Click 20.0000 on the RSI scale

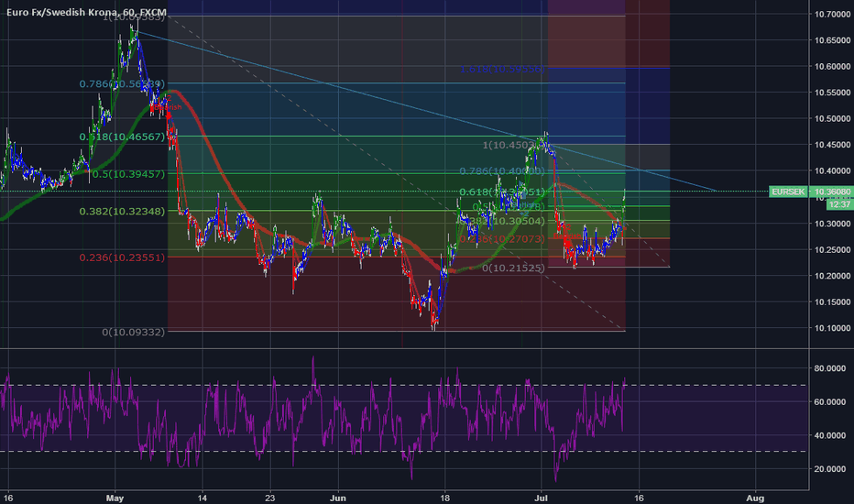[x=830, y=469]
